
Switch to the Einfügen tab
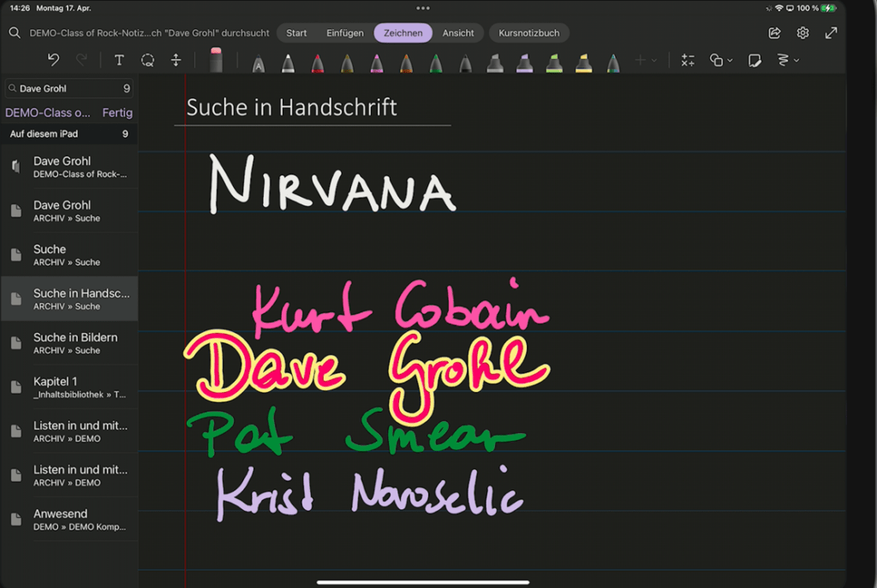click(345, 33)
